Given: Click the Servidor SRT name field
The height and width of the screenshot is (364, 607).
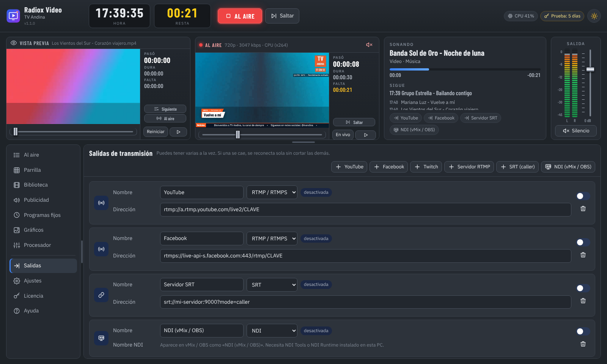Looking at the screenshot, I should pos(202,285).
